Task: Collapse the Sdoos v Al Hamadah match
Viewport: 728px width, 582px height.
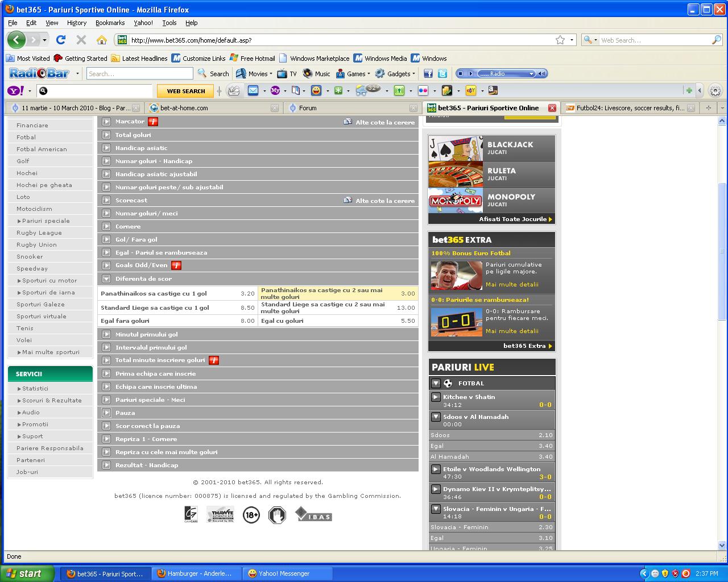Action: click(x=436, y=417)
